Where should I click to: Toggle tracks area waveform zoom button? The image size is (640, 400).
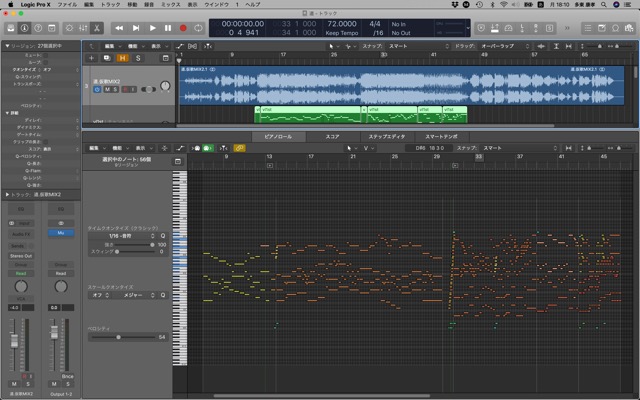coord(541,46)
